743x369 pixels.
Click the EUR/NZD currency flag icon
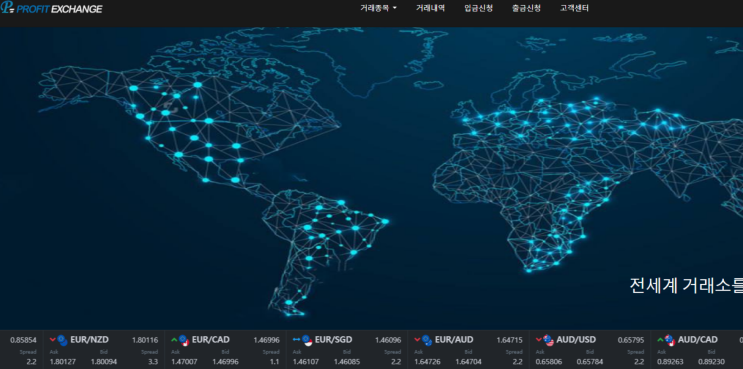[x=63, y=340]
